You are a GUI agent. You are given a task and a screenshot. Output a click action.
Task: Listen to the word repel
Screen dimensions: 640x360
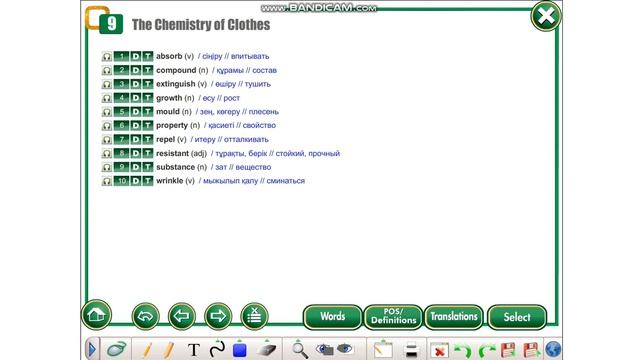(107, 140)
